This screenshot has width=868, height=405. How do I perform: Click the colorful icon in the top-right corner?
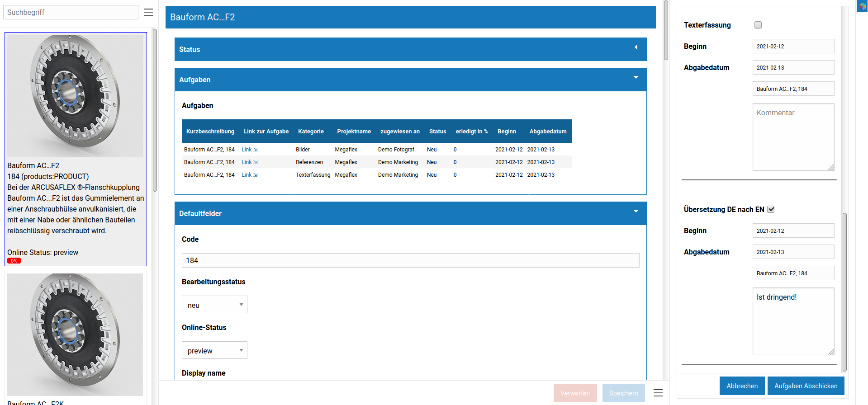click(x=862, y=6)
